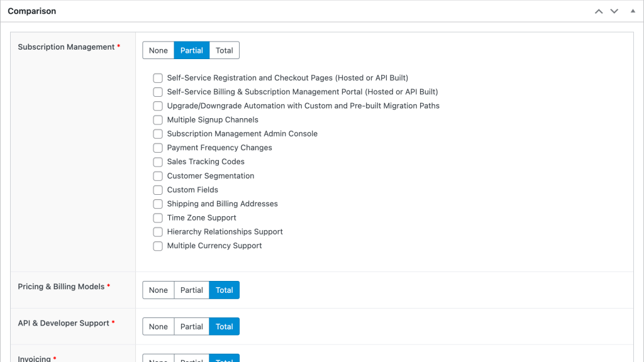Image resolution: width=644 pixels, height=362 pixels.
Task: Click the Comparison panel title
Action: tap(32, 11)
